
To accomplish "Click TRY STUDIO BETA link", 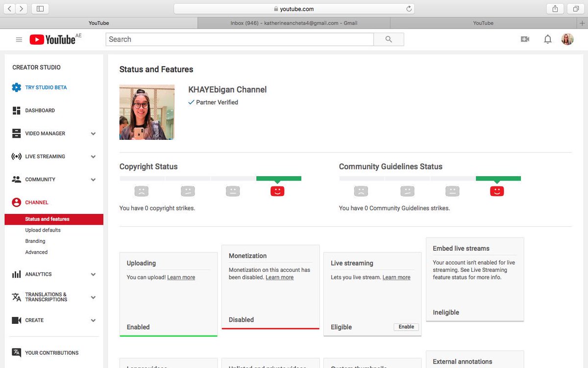I will [x=46, y=87].
